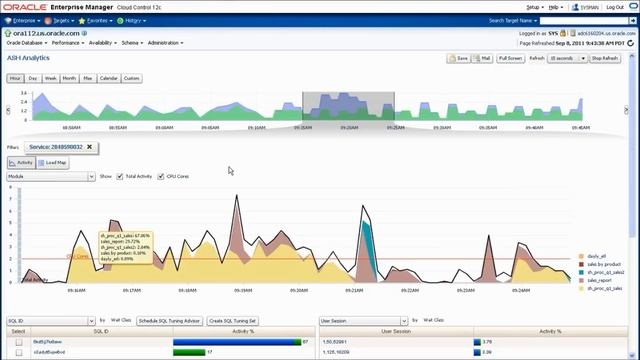This screenshot has width=640, height=360.
Task: Open the Help menu
Action: point(556,7)
